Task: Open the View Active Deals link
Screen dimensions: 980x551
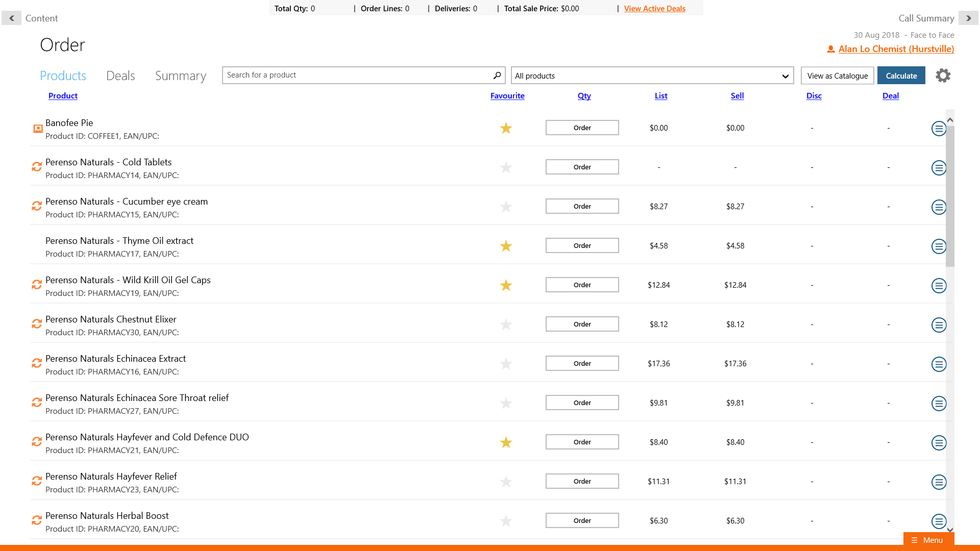Action: point(654,9)
